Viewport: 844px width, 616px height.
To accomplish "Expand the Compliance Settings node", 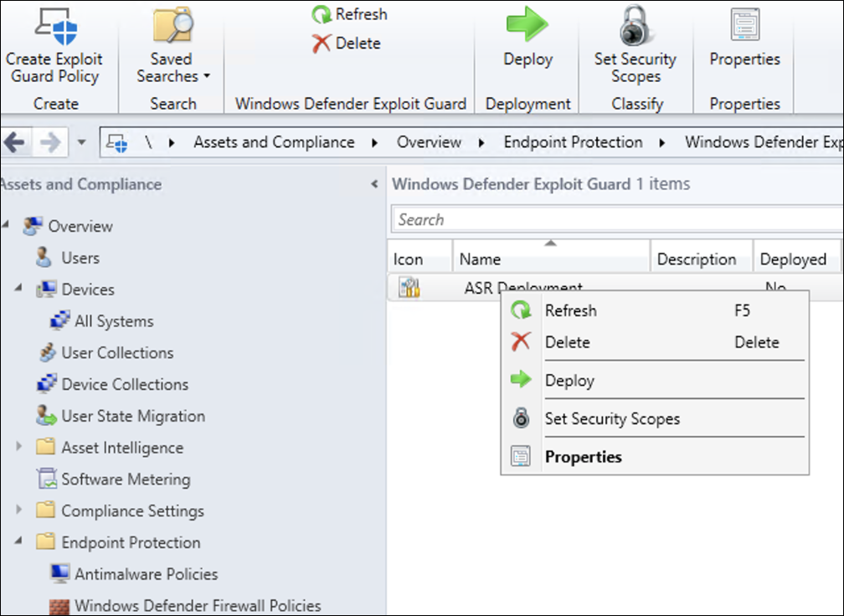I will click(x=19, y=511).
